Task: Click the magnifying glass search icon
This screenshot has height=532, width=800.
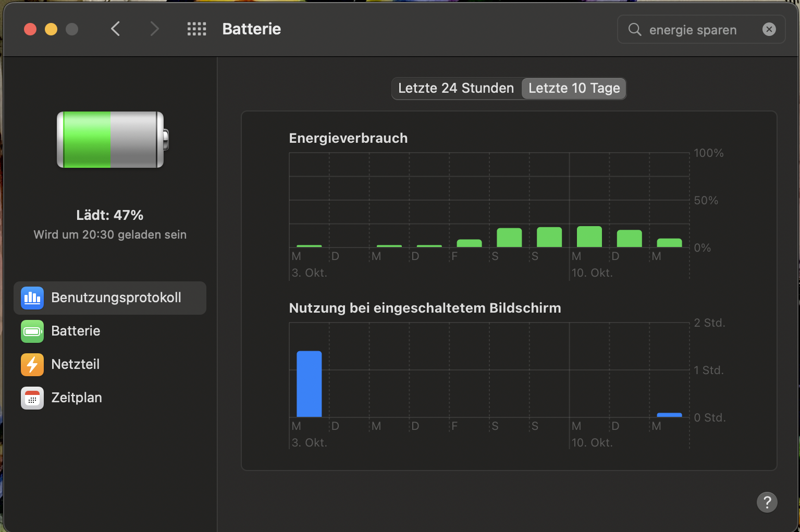Action: pyautogui.click(x=634, y=30)
